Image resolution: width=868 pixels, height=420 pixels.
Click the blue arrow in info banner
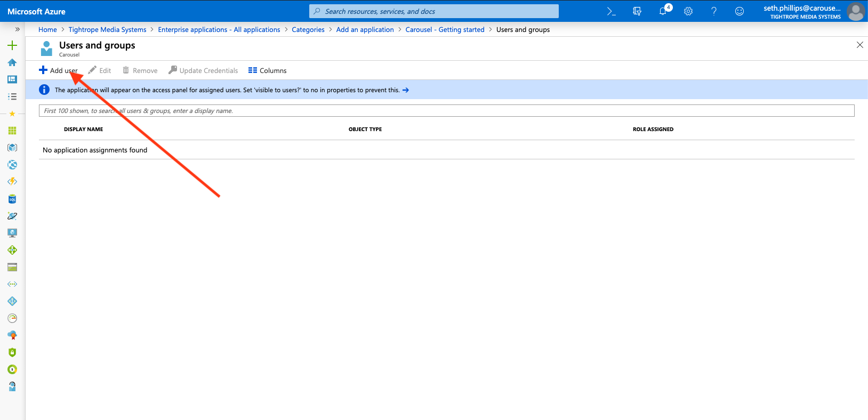click(406, 90)
